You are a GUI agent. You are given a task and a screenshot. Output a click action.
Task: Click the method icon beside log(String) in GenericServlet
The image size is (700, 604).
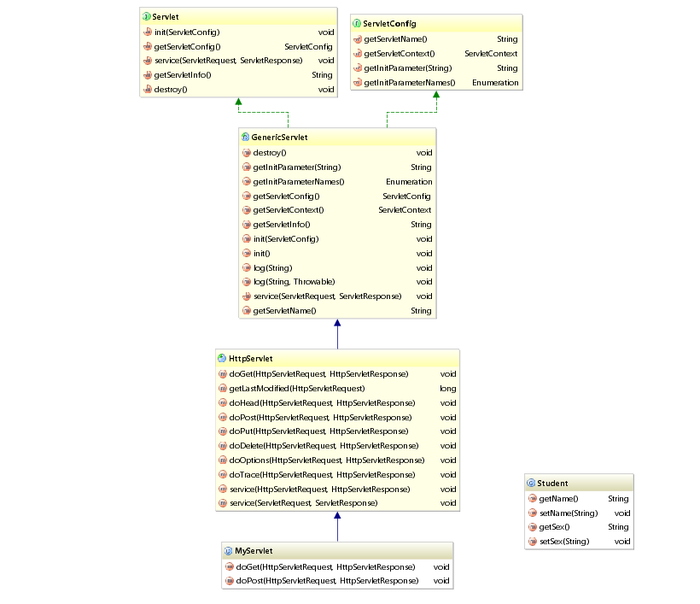point(248,267)
